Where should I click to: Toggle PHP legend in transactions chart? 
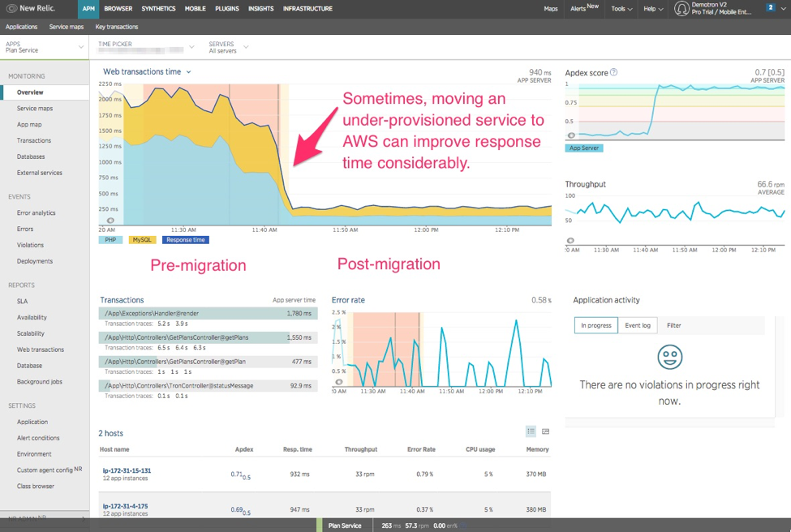point(110,240)
